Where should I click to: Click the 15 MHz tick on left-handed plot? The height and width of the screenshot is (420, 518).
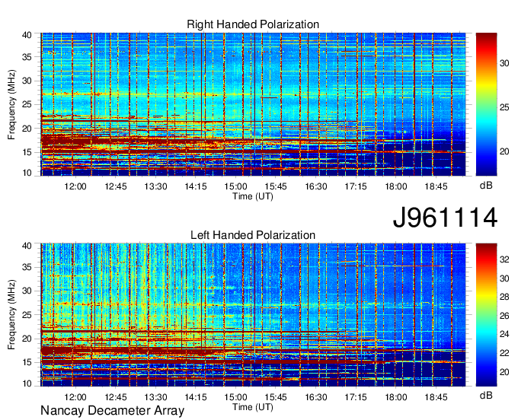click(x=27, y=362)
